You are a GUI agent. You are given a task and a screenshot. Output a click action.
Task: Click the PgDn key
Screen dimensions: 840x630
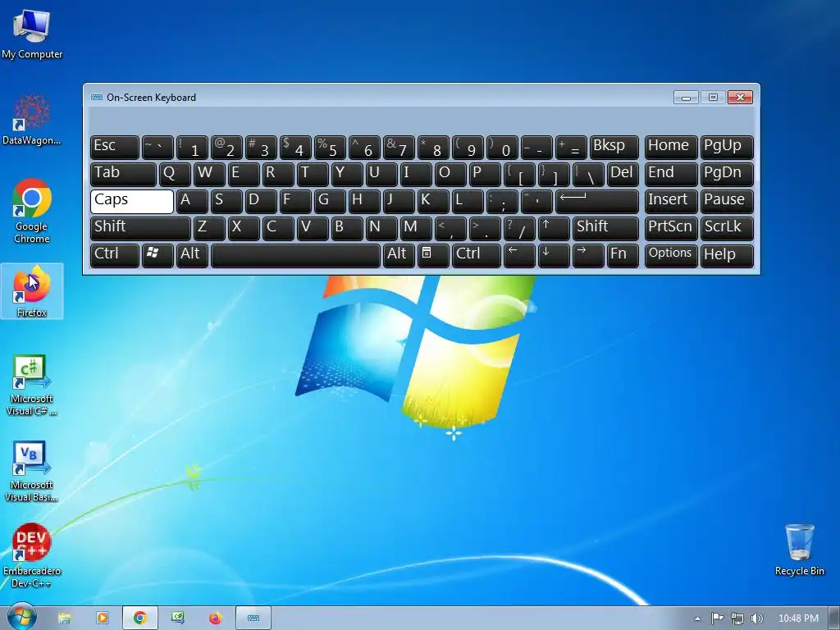[727, 175]
